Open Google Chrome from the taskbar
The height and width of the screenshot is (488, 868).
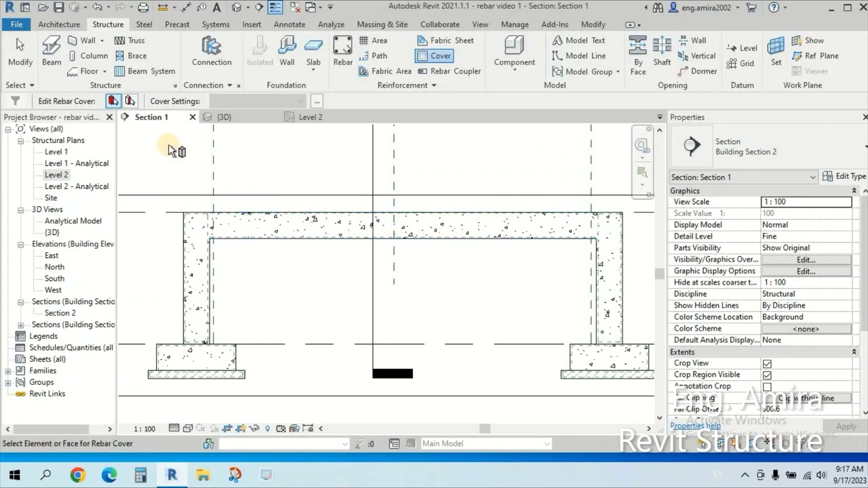[77, 475]
